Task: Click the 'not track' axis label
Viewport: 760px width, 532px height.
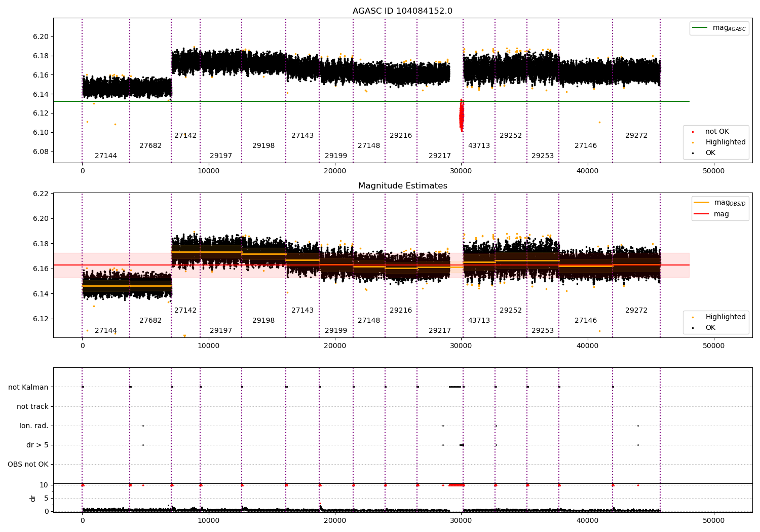Action: tap(32, 407)
